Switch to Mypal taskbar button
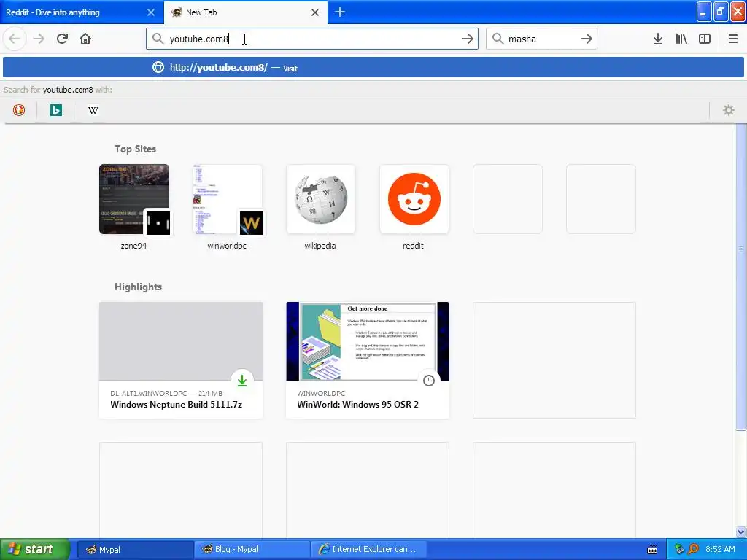Viewport: 747px width, 560px height. click(x=135, y=549)
